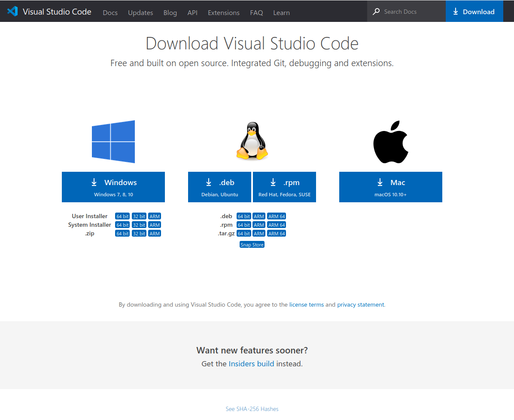Viewport: 514px width, 420px height.
Task: Click the Visual Studio Code brand text
Action: click(57, 12)
